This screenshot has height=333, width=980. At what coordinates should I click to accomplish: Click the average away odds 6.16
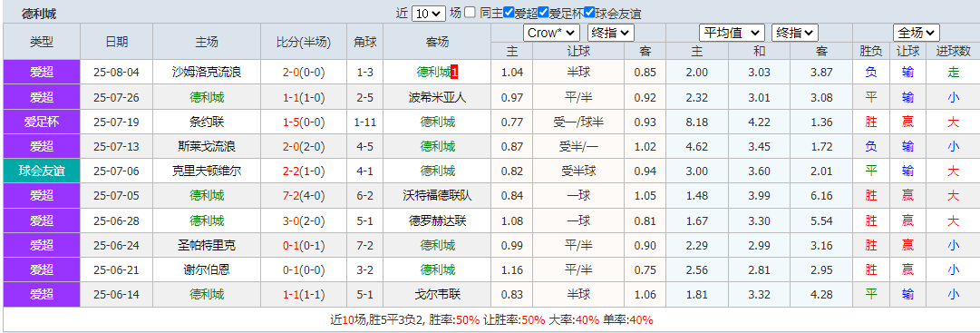click(822, 196)
